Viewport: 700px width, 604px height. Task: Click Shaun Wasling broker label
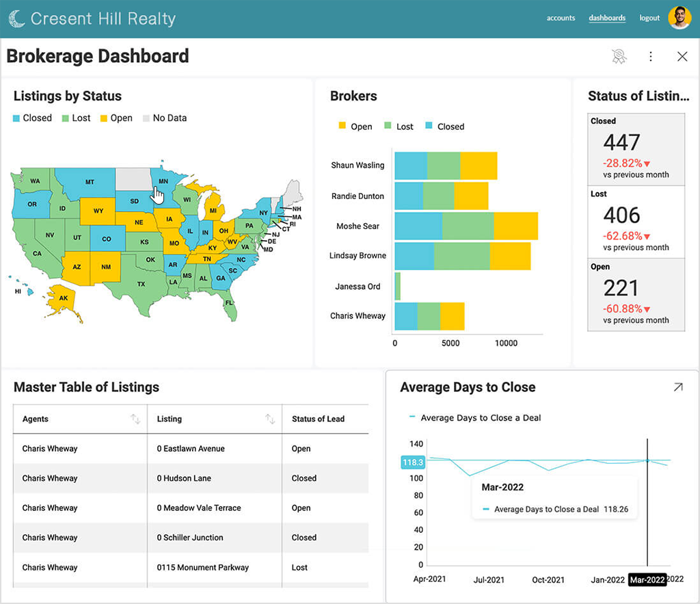pyautogui.click(x=358, y=166)
